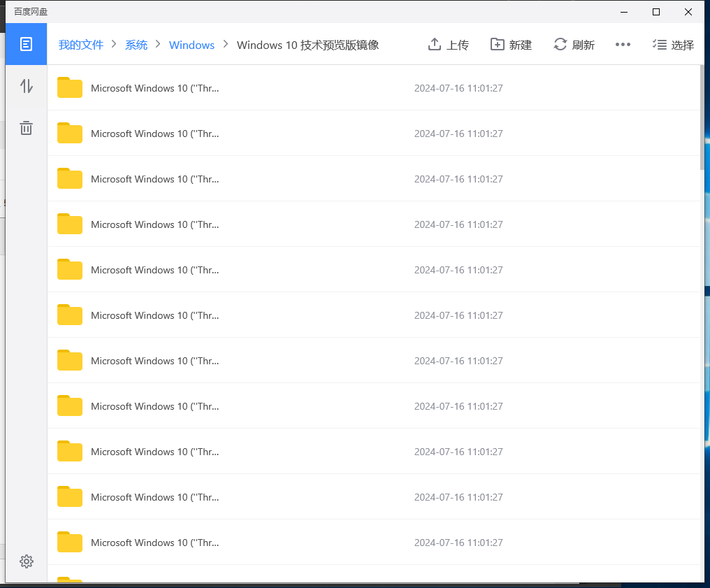This screenshot has height=588, width=710.
Task: Open the recycle bin sidebar icon
Action: (x=26, y=128)
